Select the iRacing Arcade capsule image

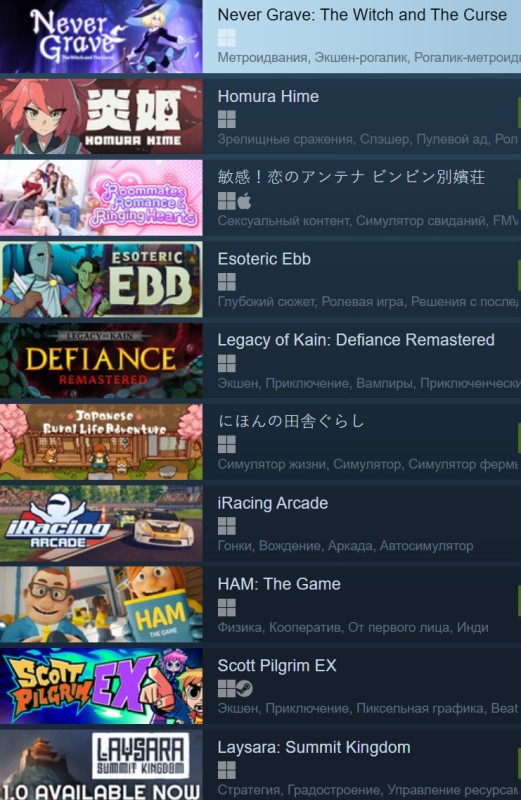click(101, 523)
